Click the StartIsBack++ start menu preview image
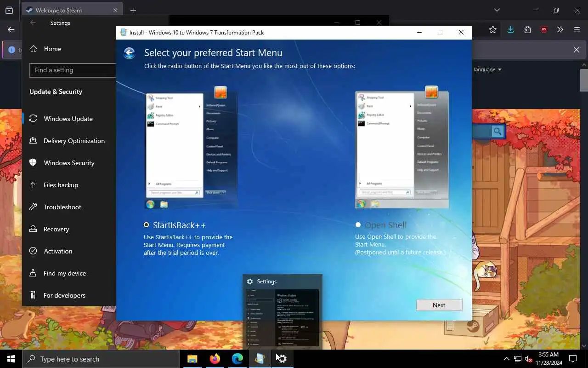Image resolution: width=588 pixels, height=368 pixels. point(192,147)
